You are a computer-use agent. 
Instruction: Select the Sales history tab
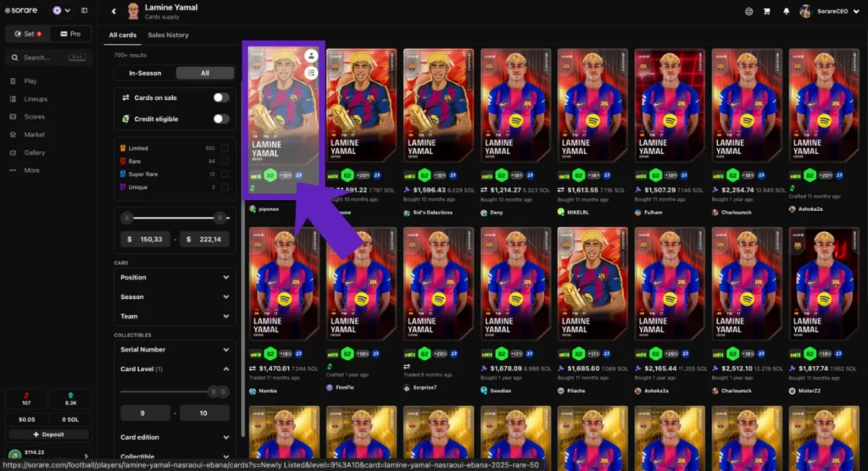(168, 35)
